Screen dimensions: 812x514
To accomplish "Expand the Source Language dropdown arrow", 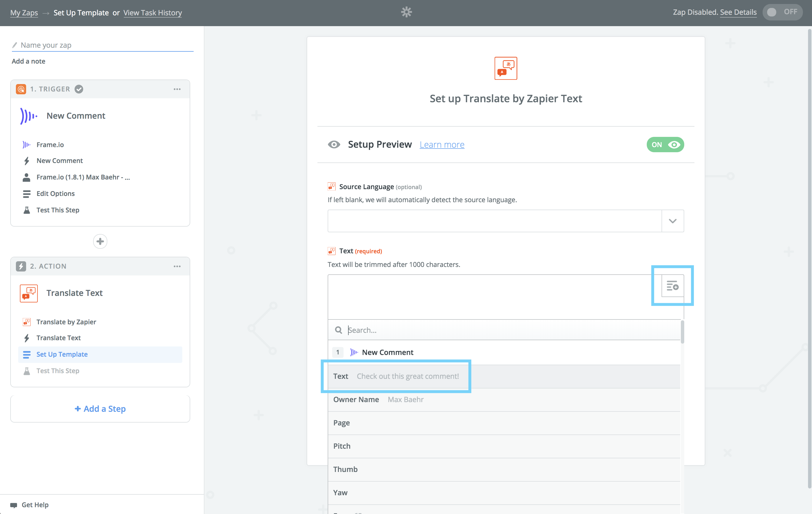I will coord(672,221).
